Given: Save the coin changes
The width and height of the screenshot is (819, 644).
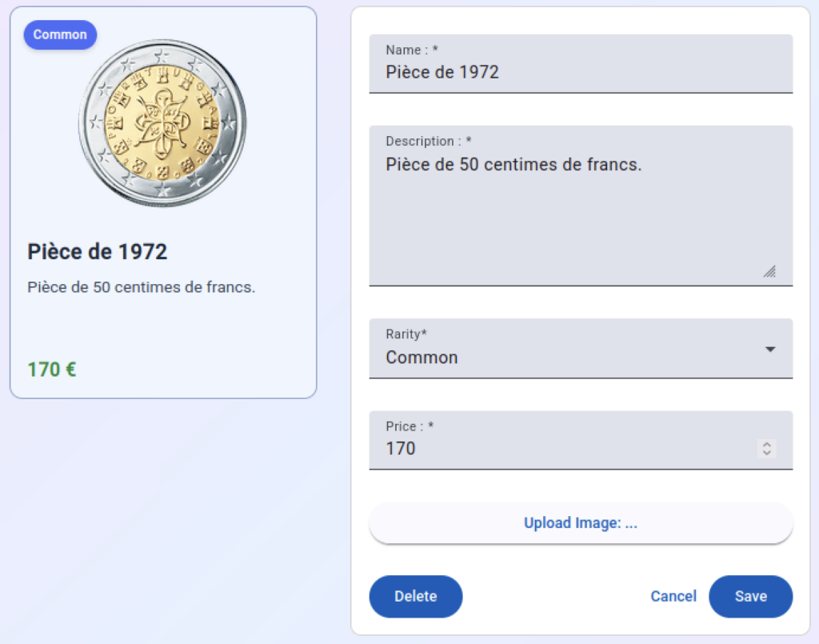Looking at the screenshot, I should click(x=750, y=596).
